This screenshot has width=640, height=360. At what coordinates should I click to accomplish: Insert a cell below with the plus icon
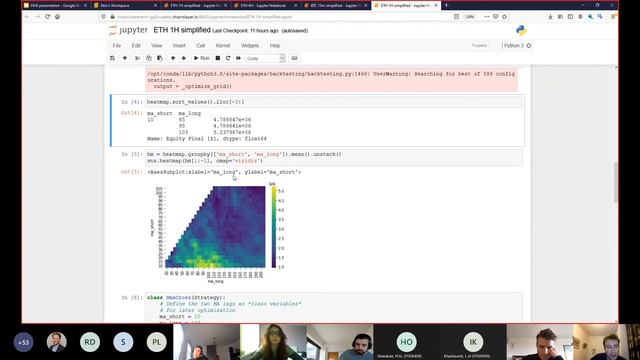click(125, 58)
